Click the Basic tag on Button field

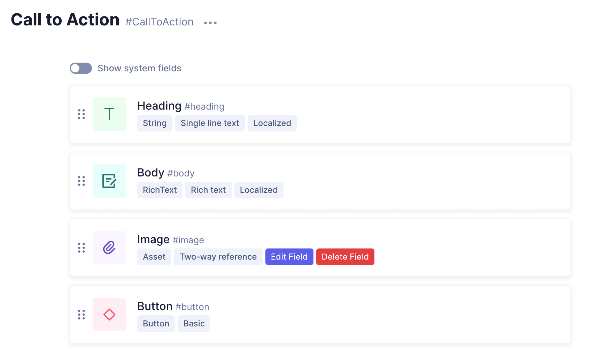(x=194, y=324)
